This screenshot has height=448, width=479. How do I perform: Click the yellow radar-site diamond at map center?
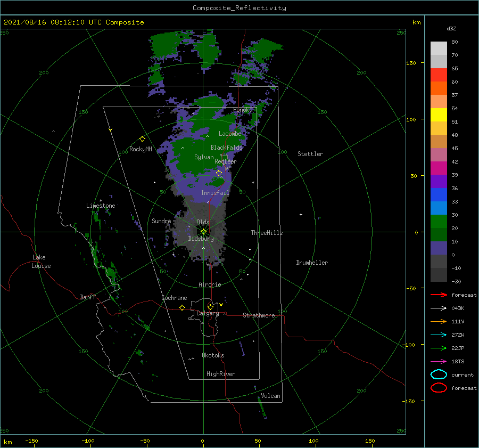point(203,232)
